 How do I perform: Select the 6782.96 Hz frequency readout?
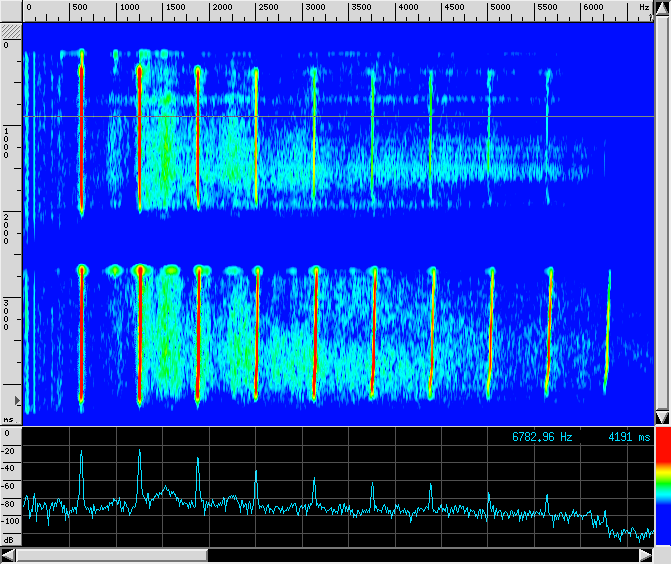pyautogui.click(x=542, y=437)
